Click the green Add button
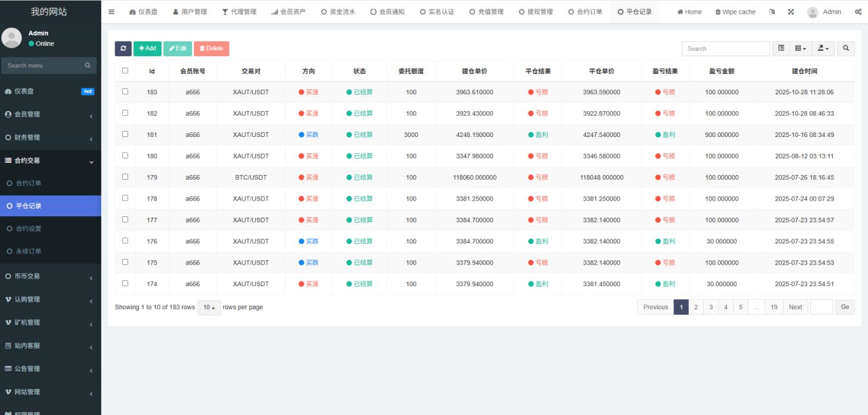868x415 pixels. (147, 48)
